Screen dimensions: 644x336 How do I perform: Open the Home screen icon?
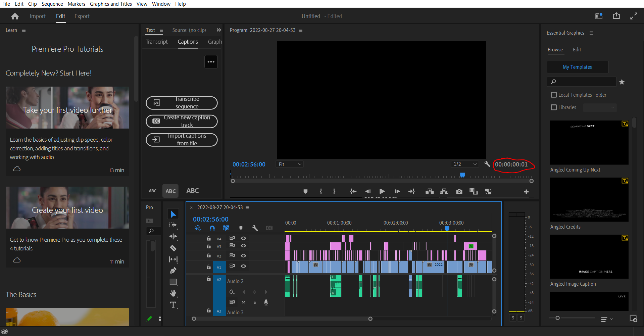(x=15, y=16)
